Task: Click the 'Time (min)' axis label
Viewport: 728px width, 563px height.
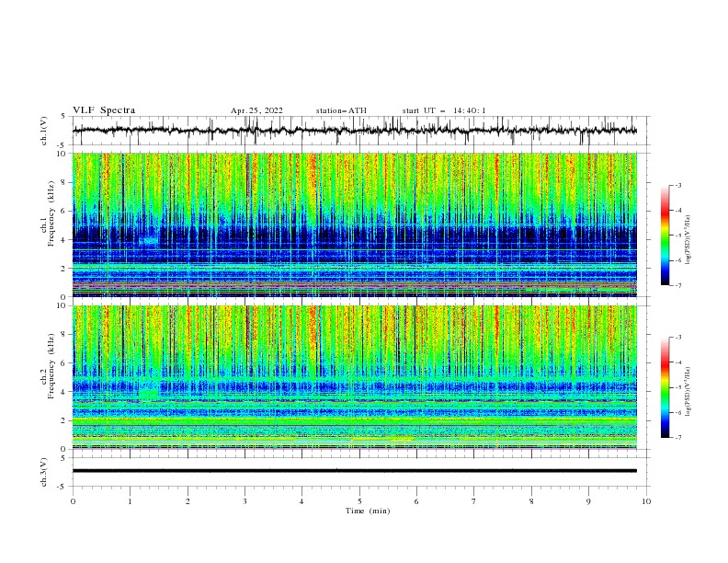Action: [x=368, y=511]
